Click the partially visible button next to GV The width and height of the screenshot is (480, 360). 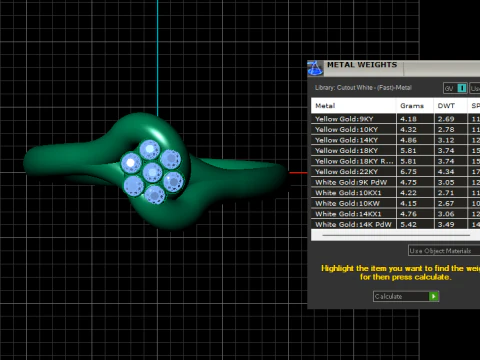[475, 88]
